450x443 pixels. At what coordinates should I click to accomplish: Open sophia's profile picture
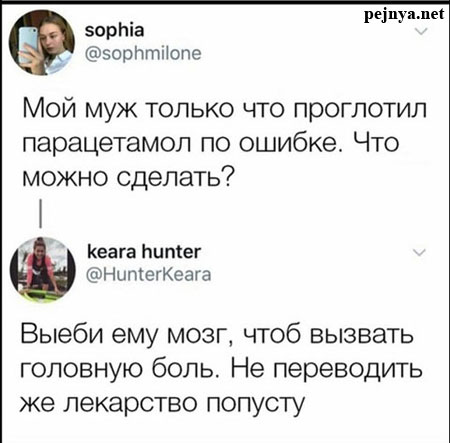click(42, 42)
